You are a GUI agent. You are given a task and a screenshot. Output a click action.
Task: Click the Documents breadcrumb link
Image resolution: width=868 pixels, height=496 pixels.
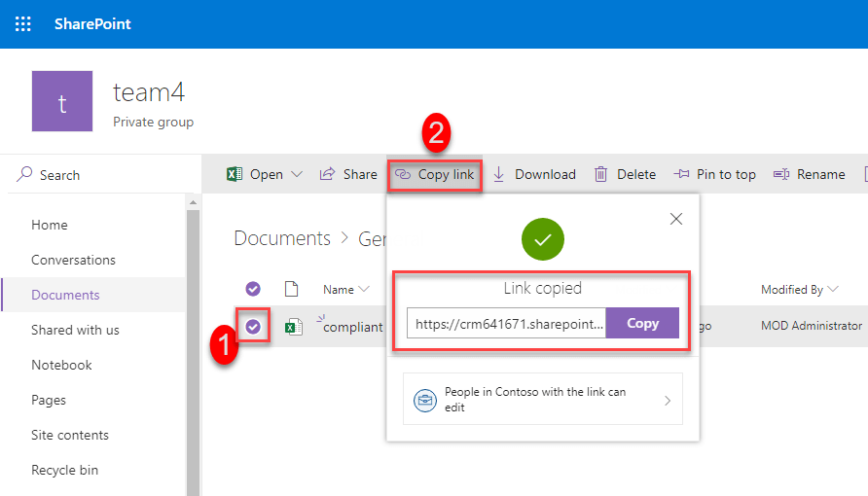tap(282, 238)
